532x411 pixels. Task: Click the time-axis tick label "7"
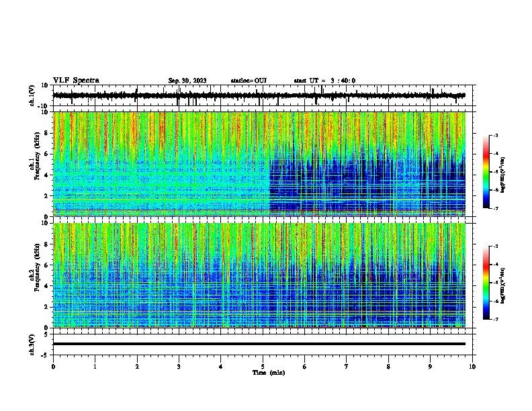pos(347,367)
